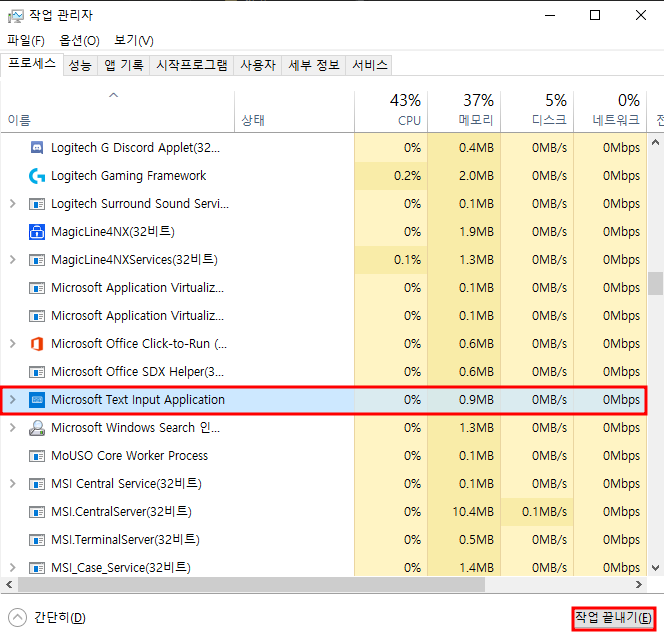Click the Microsoft Text Input Application keyboard icon

click(x=37, y=400)
